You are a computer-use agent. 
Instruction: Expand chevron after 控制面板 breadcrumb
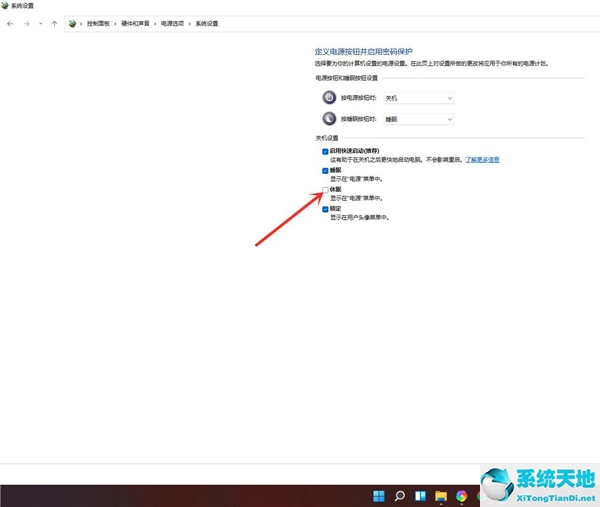point(115,24)
